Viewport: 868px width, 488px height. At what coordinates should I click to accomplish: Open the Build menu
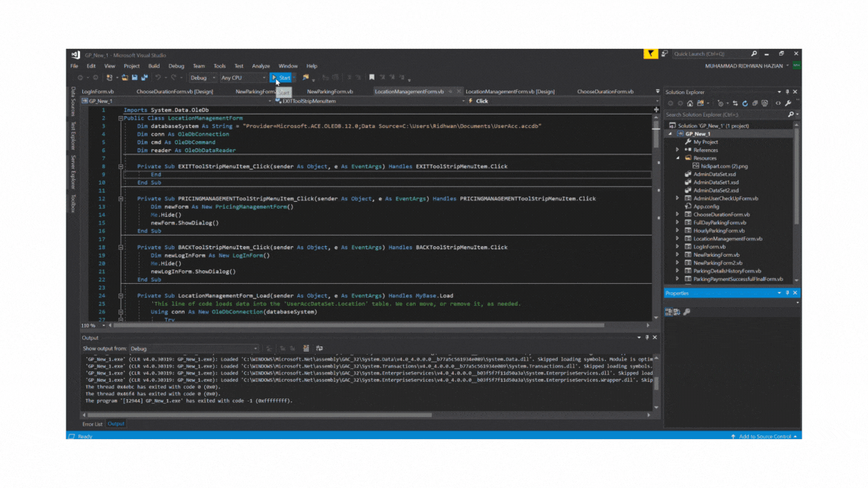(154, 66)
